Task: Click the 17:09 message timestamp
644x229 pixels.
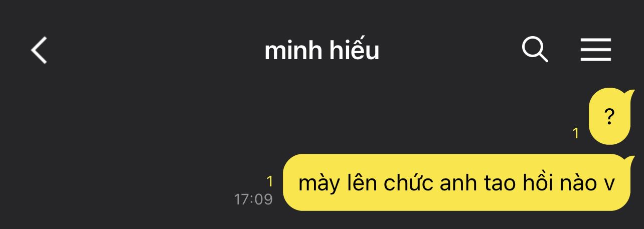Action: 253,199
